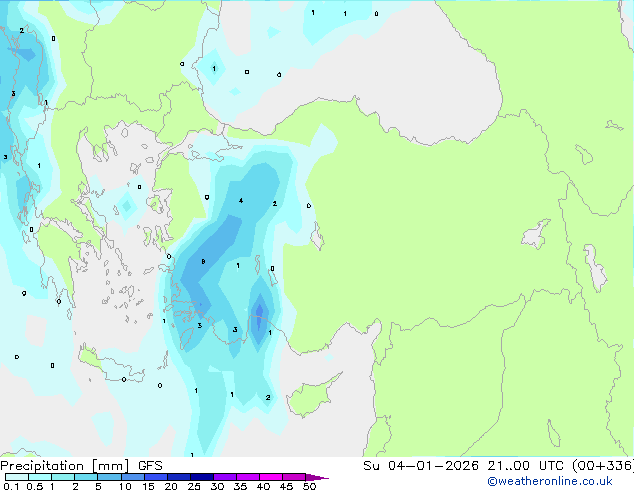
Task: Click the legend label '50'
Action: (309, 486)
